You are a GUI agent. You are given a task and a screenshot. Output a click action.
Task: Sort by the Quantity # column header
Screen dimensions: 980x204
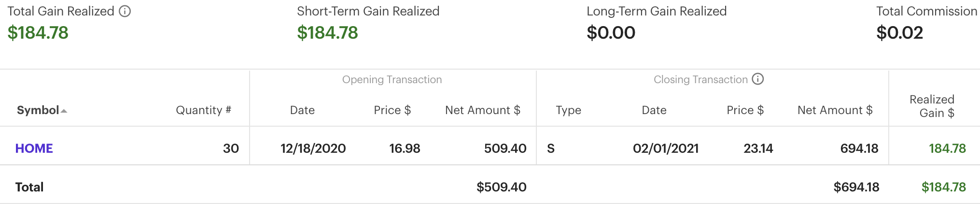(x=203, y=110)
